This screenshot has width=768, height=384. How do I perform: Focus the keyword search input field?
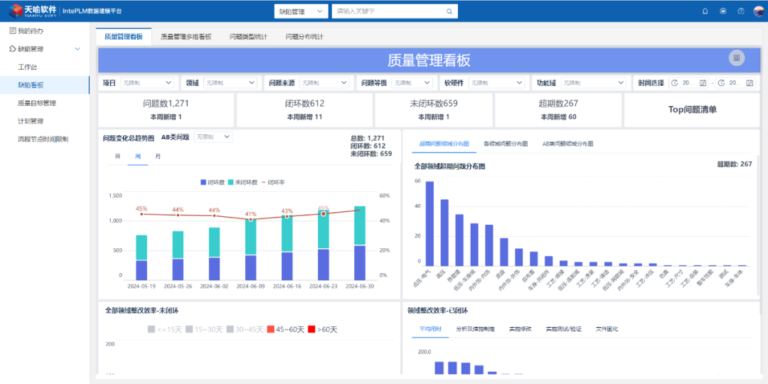coord(389,11)
